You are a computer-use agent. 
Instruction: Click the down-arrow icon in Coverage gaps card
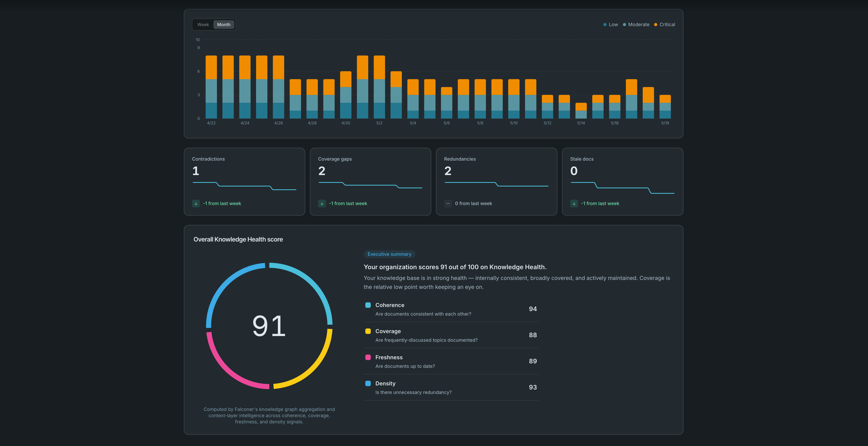[x=322, y=203]
